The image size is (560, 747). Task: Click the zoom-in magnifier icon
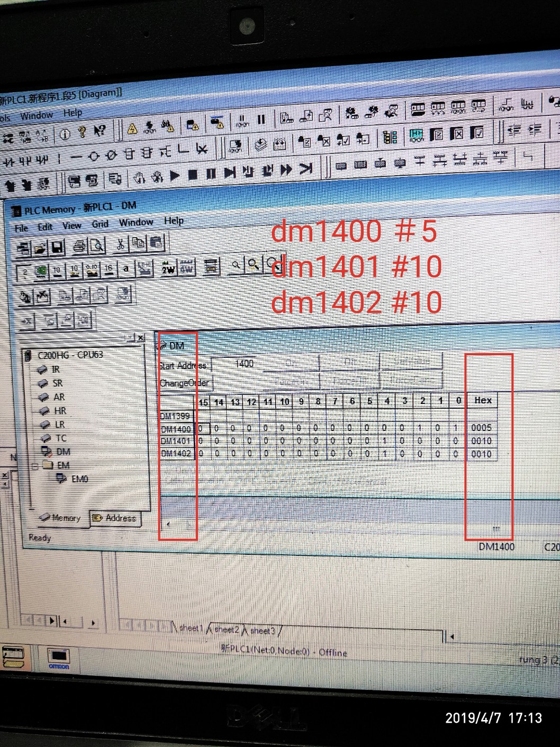click(254, 264)
